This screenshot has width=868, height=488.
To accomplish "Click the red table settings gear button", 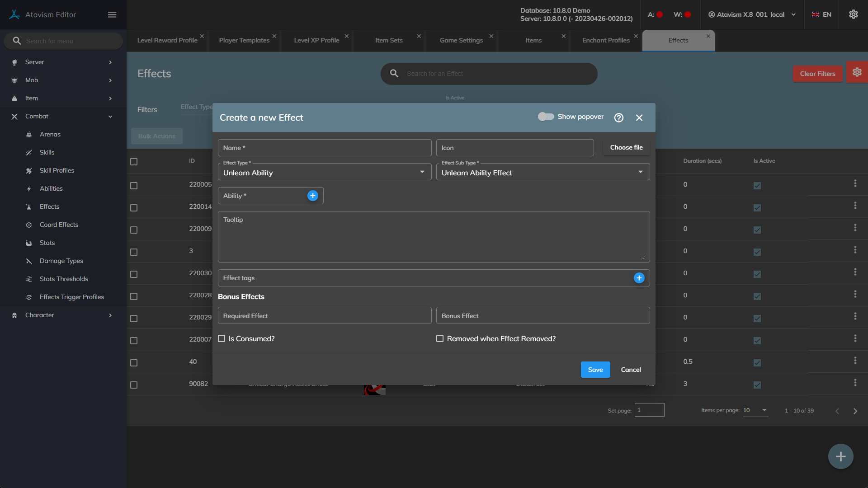I will point(857,72).
